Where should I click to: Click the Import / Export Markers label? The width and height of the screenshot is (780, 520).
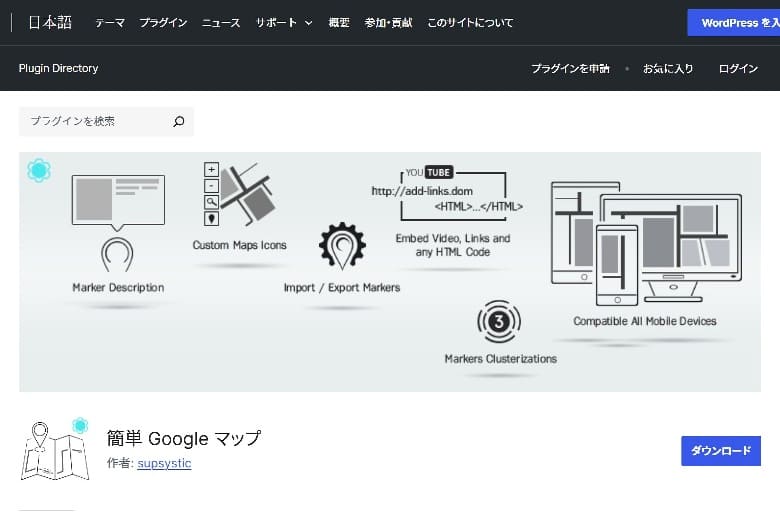[x=342, y=288]
